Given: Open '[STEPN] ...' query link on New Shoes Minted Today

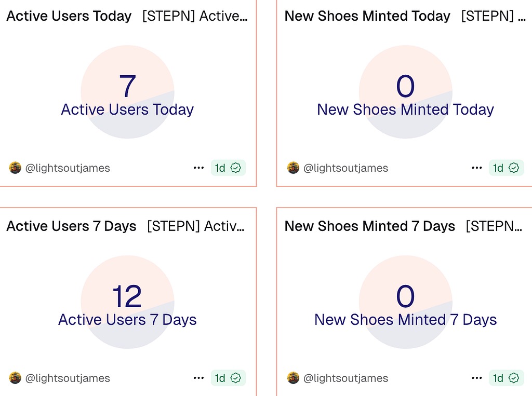Looking at the screenshot, I should (x=494, y=16).
